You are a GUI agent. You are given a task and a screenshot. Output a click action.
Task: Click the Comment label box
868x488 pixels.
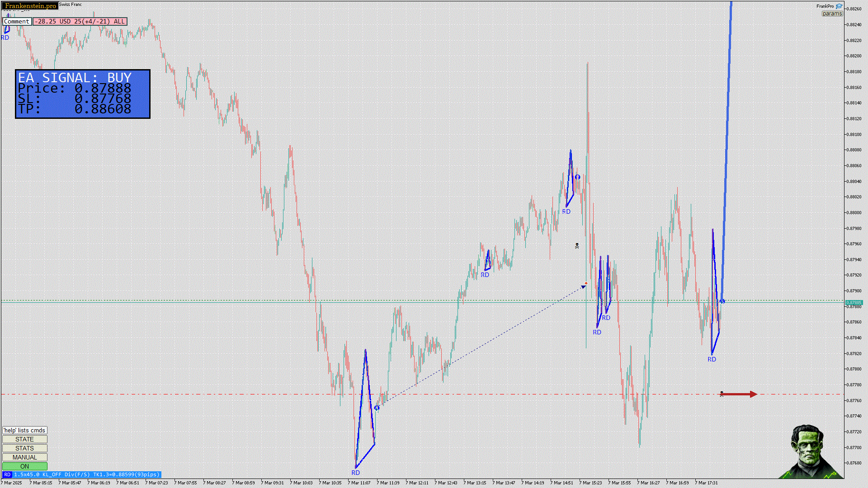pos(17,21)
